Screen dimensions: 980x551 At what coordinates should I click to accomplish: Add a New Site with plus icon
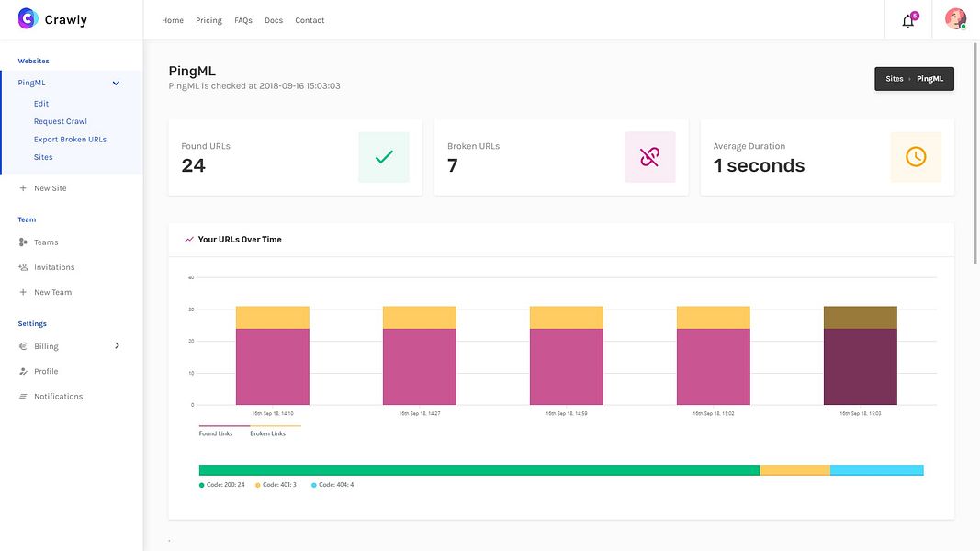pos(50,188)
